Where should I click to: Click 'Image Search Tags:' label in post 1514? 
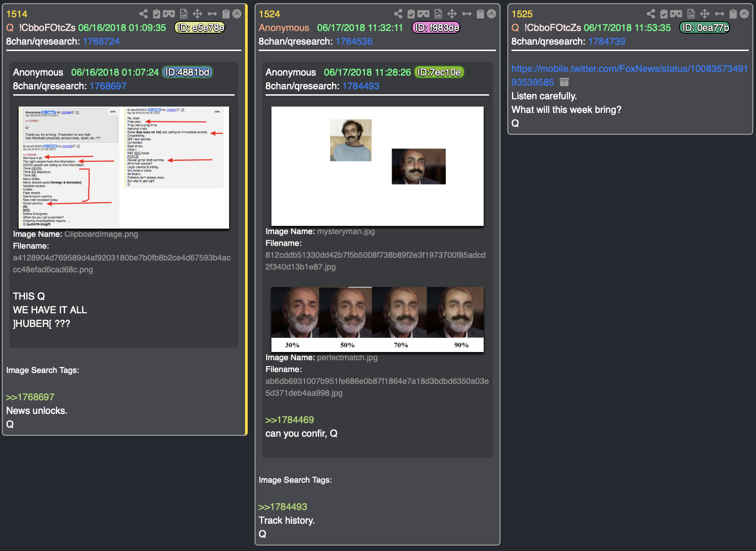click(43, 370)
